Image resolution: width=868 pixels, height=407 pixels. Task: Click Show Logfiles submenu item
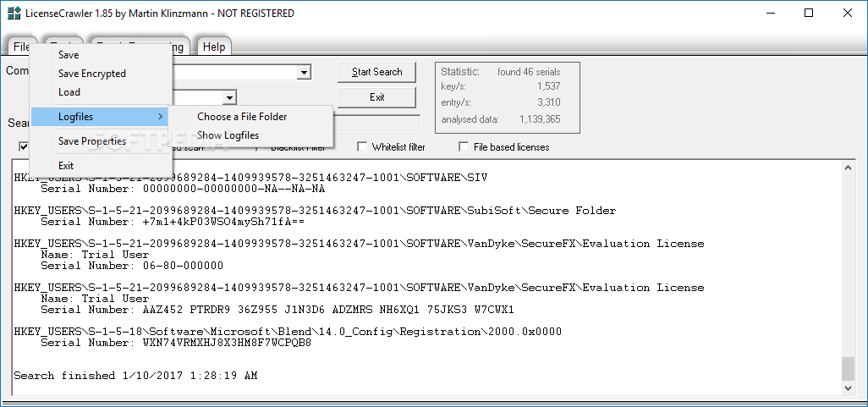click(228, 135)
